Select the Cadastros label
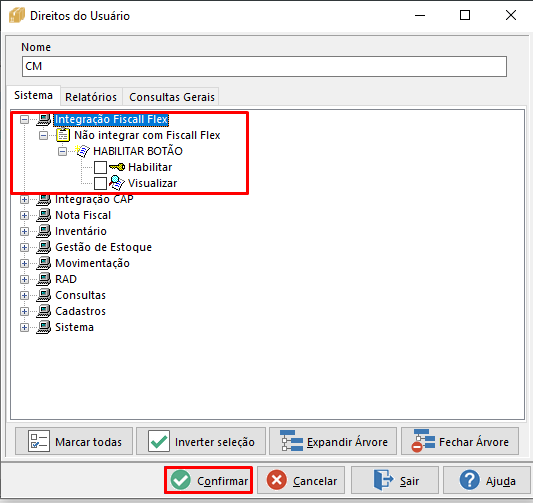 click(81, 311)
